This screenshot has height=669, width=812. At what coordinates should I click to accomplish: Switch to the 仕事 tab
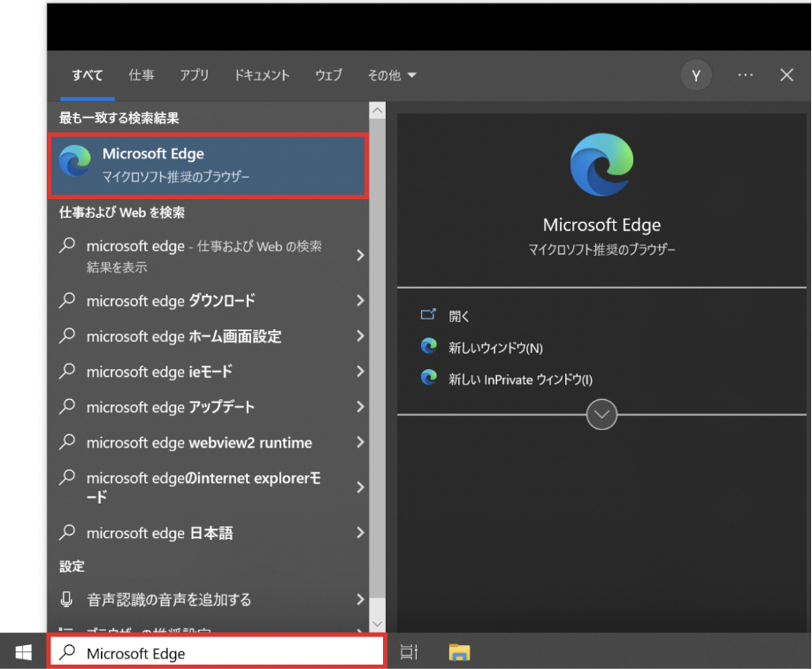click(x=142, y=75)
